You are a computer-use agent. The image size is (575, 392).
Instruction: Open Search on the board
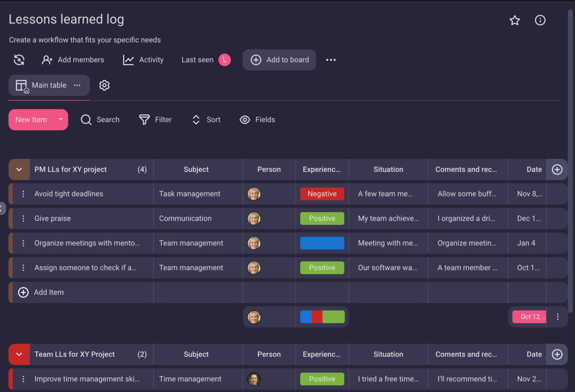(x=100, y=120)
